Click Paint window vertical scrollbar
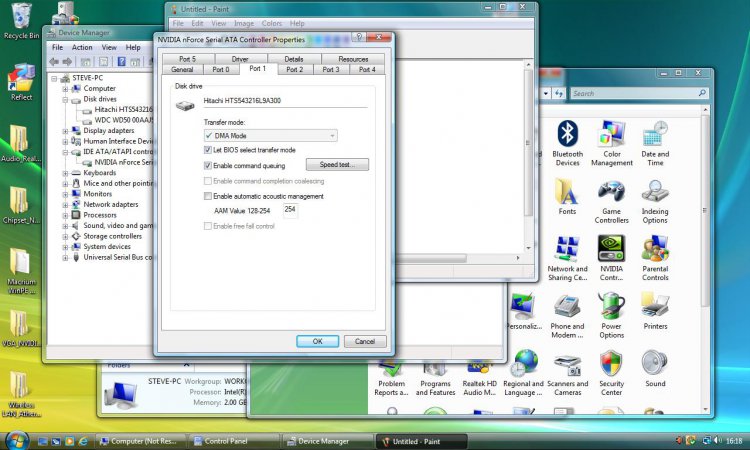Screen dimensions: 750x450 529,156
